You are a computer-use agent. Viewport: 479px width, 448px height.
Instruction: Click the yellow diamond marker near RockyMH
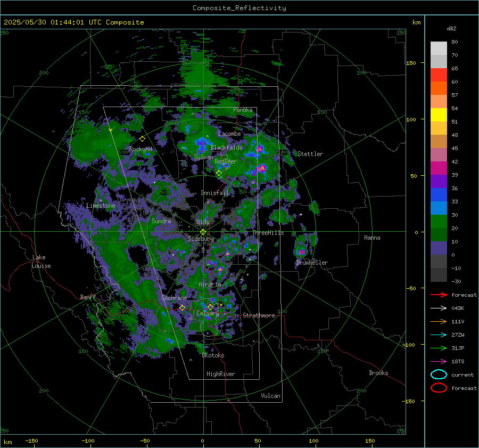coord(142,139)
